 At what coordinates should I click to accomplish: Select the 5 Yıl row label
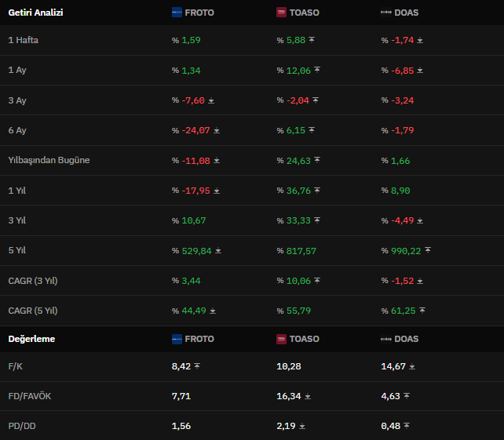tap(17, 250)
